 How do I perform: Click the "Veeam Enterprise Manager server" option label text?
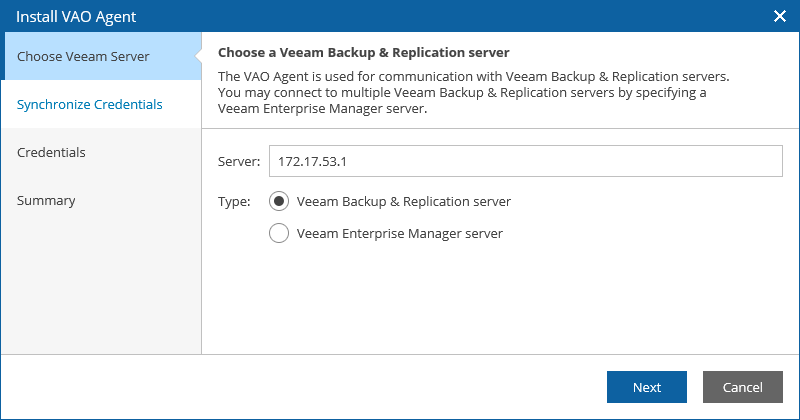399,234
